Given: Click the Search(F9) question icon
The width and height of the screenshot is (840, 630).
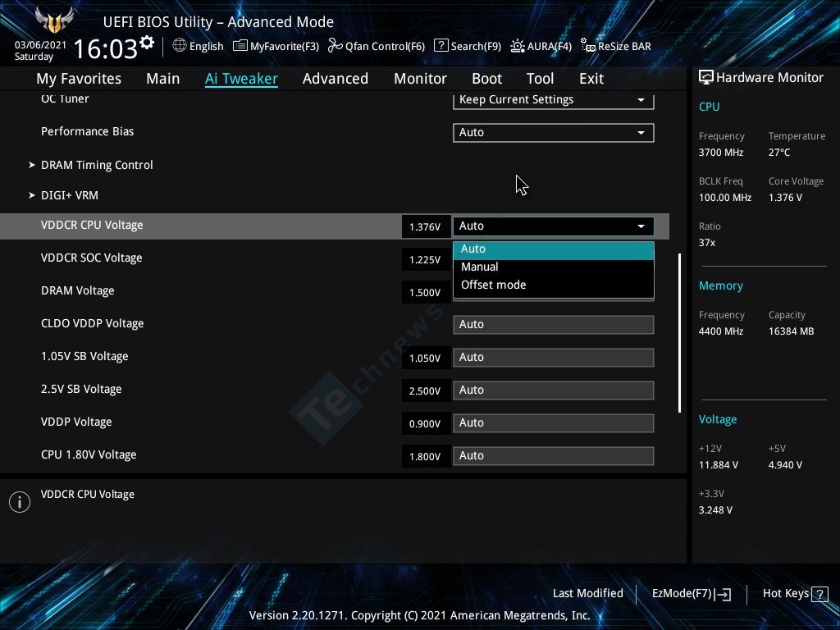Looking at the screenshot, I should click(441, 46).
